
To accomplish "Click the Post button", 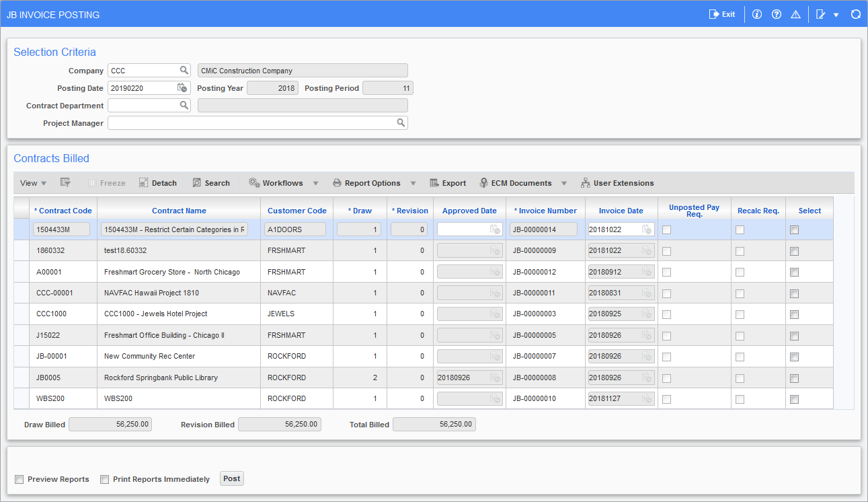I will pos(231,478).
